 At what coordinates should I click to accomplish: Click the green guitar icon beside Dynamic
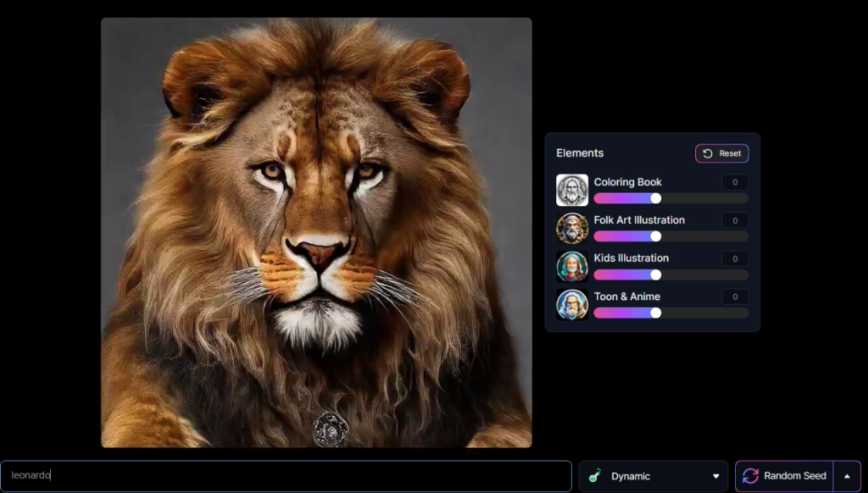[595, 476]
